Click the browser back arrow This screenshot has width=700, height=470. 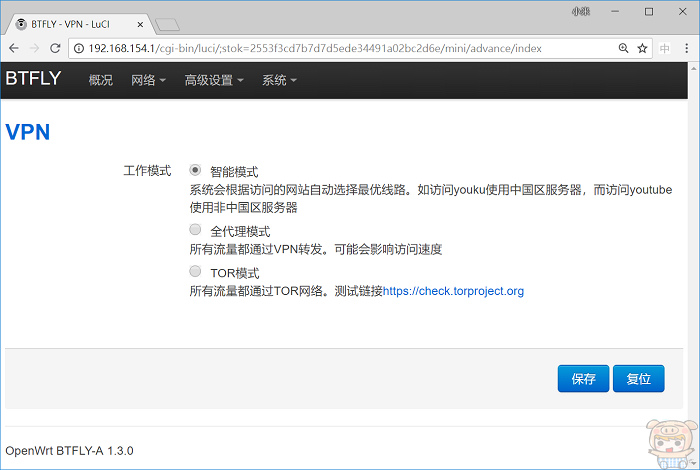[14, 48]
